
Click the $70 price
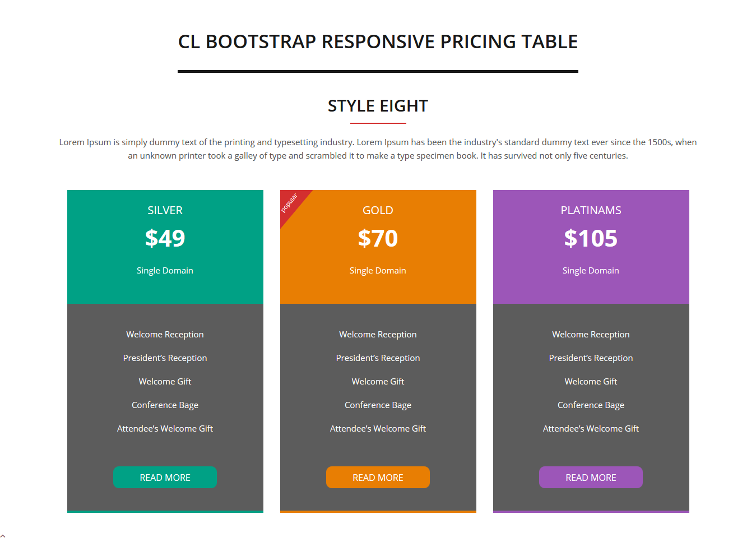coord(378,238)
